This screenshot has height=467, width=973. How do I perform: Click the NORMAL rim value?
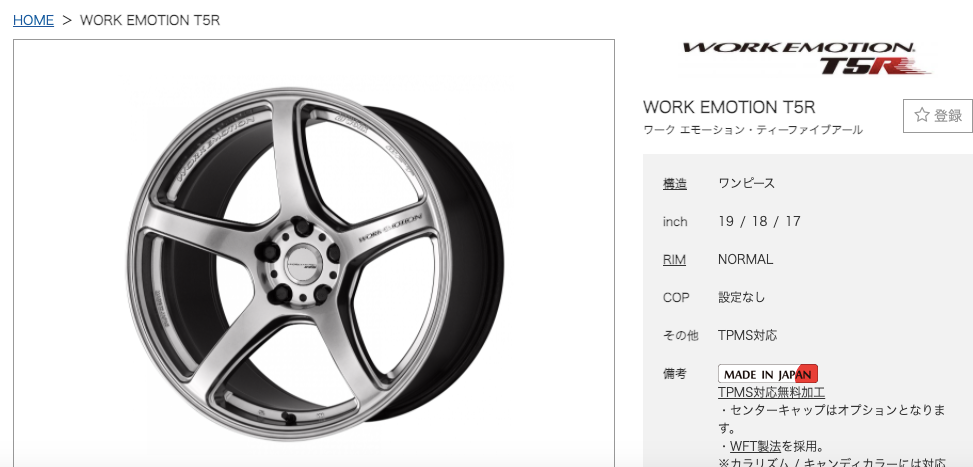tap(745, 259)
